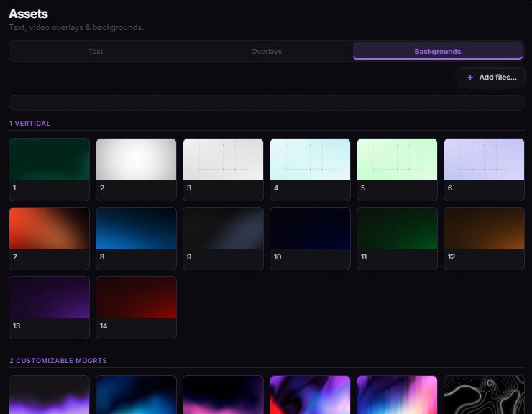Open the blue-teal glow mogrt thumbnail
Viewport: 532px width, 414px height.
pyautogui.click(x=136, y=395)
